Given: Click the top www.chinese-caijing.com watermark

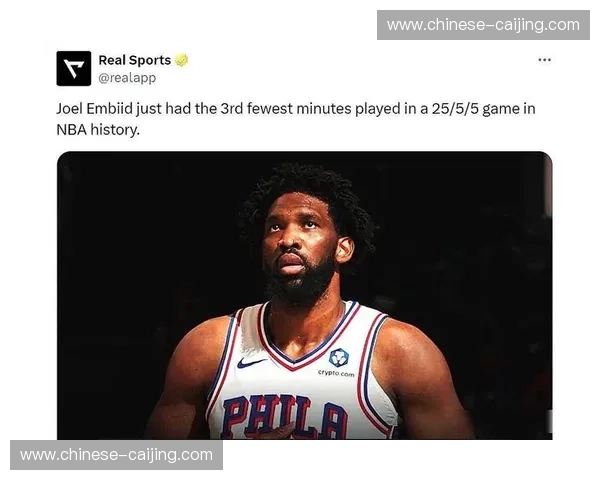Looking at the screenshot, I should coord(483,25).
